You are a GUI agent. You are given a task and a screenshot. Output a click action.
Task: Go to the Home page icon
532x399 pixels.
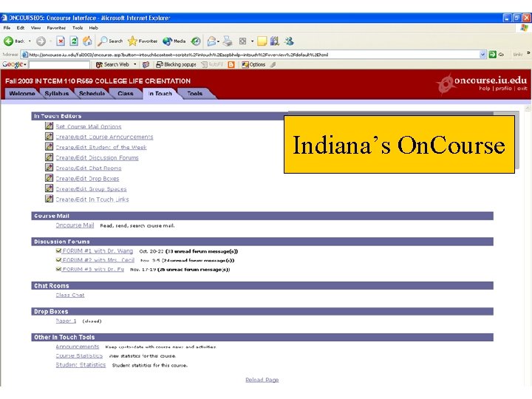[87, 41]
